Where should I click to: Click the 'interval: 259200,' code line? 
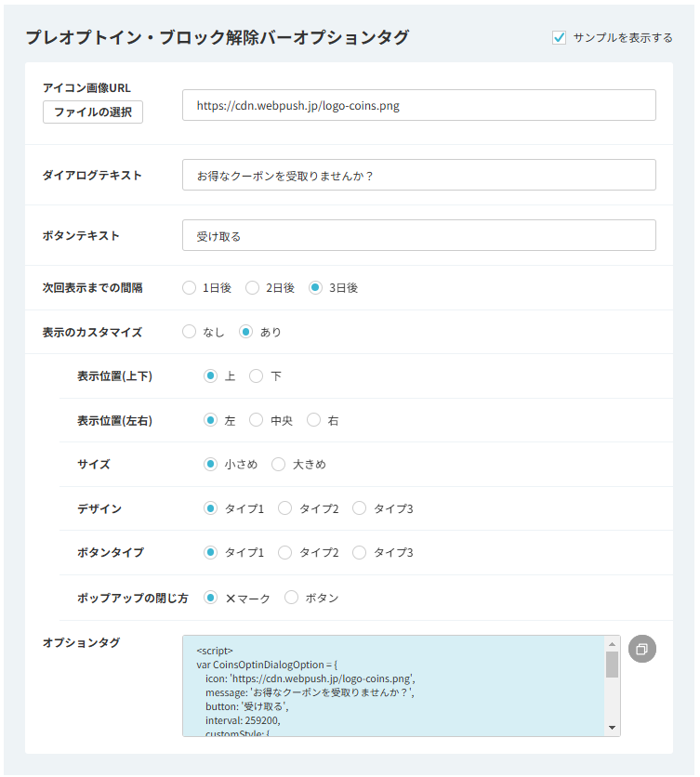(x=243, y=720)
